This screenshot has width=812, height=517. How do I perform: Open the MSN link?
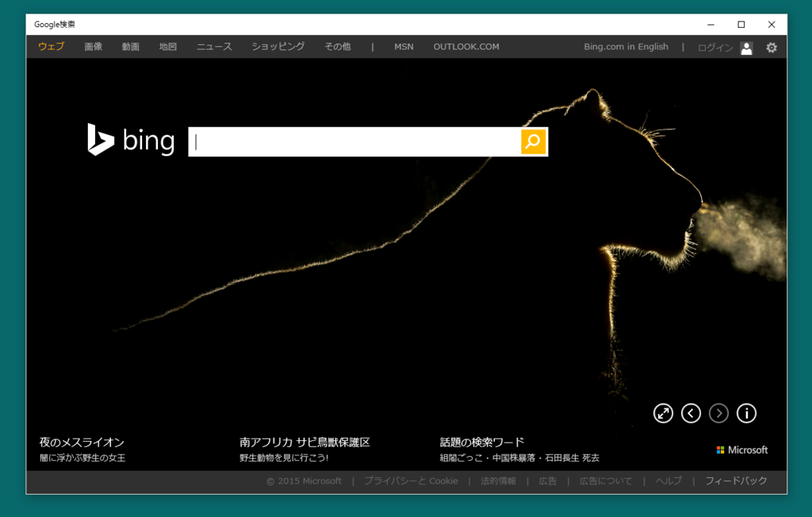click(x=404, y=47)
